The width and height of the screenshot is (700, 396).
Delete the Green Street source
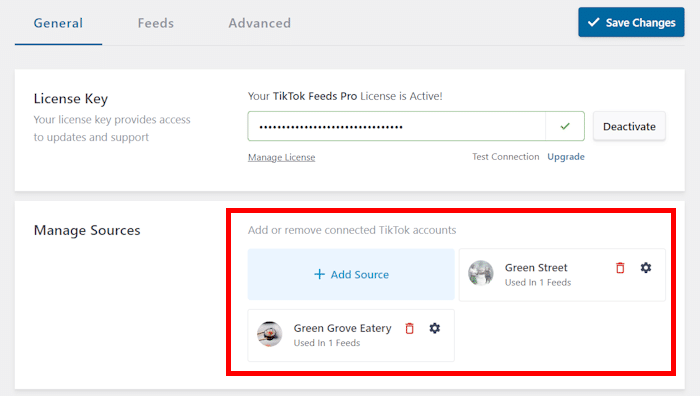pyautogui.click(x=620, y=268)
